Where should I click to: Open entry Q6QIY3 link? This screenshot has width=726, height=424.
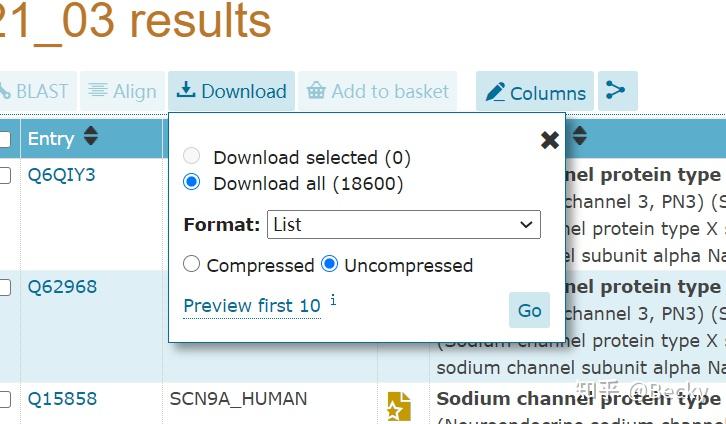[x=62, y=175]
